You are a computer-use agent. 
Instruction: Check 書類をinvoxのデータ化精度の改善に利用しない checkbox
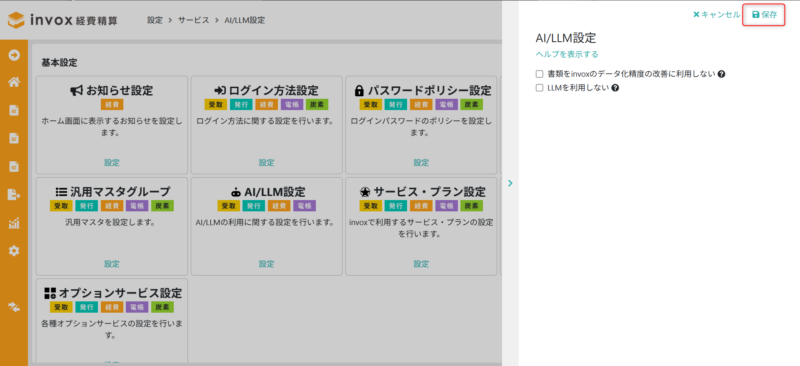pyautogui.click(x=539, y=74)
